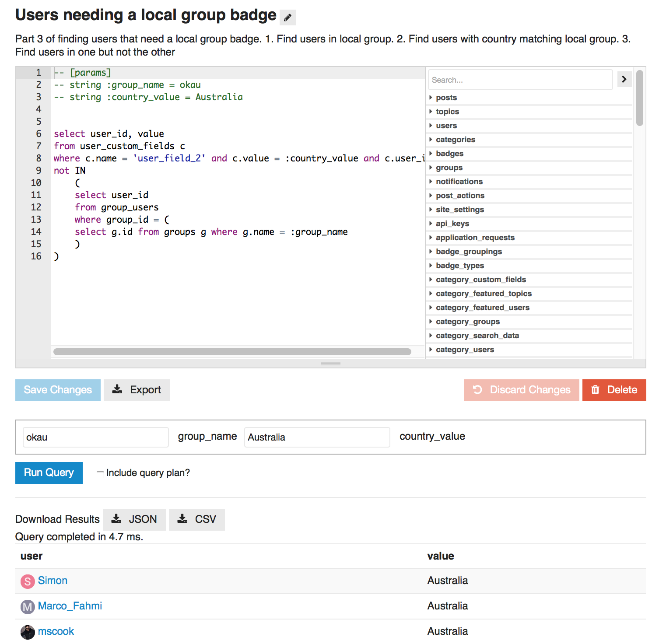This screenshot has height=644, width=659.
Task: Click Simon's avatar icon in results
Action: click(x=28, y=581)
